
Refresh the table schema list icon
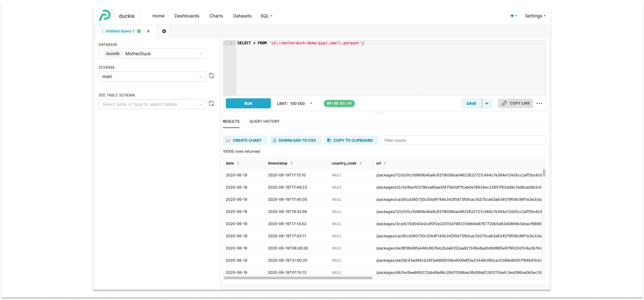point(211,103)
